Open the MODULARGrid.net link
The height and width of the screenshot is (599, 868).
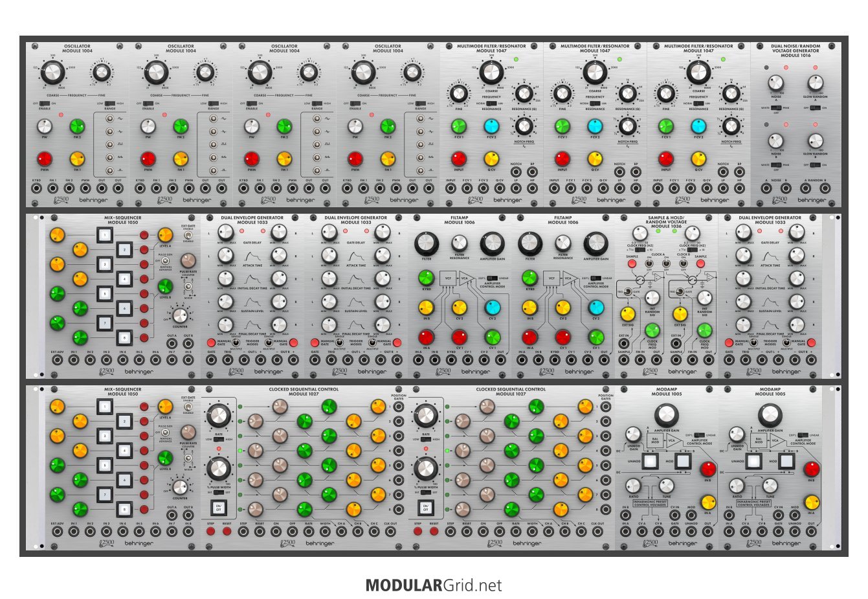coord(434,585)
